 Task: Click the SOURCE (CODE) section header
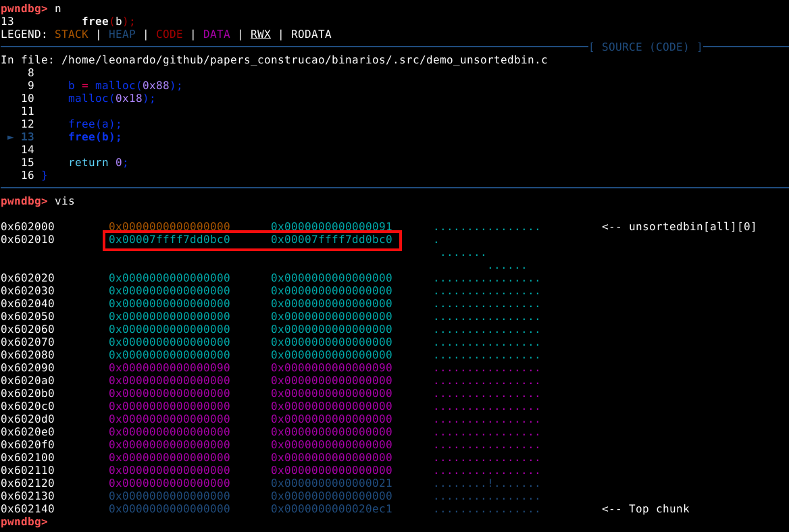(645, 47)
